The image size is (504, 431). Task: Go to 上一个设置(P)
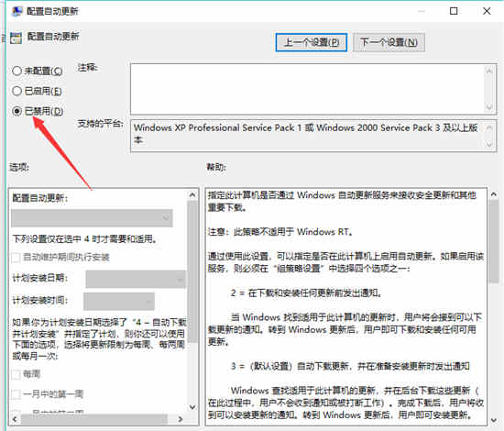(x=312, y=42)
